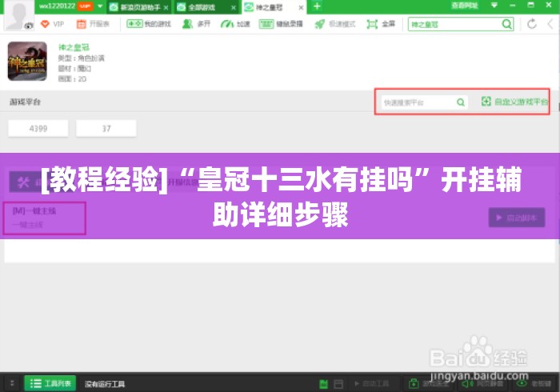Click the 加速 speedometer icon
This screenshot has width=560, height=392.
point(226,24)
